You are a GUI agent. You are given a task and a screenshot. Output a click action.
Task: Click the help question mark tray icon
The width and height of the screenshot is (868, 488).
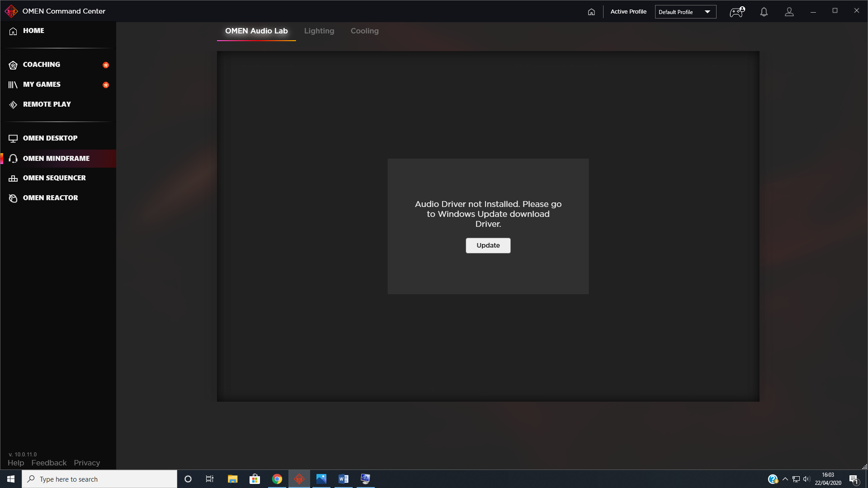click(x=773, y=479)
